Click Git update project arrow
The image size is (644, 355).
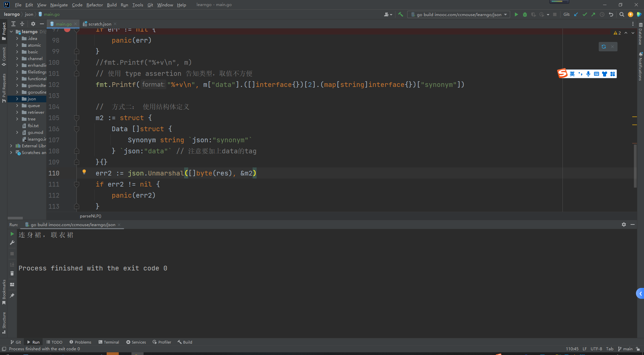(x=576, y=14)
